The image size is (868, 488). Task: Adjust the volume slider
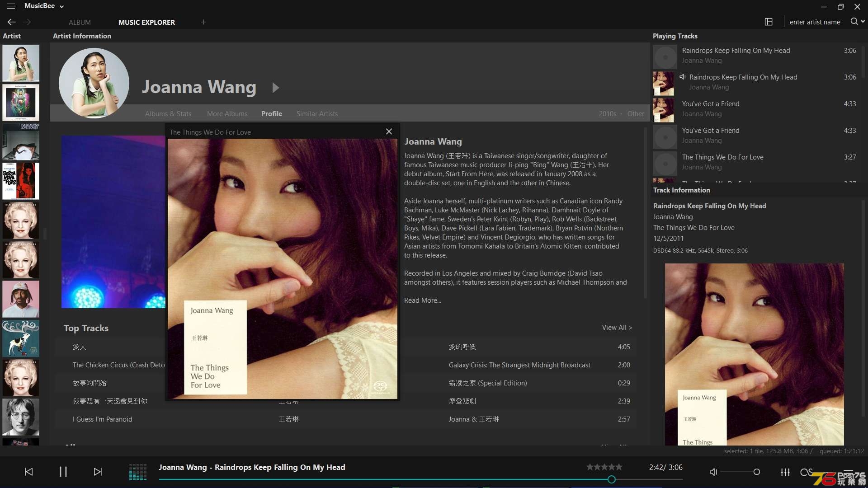(x=741, y=472)
